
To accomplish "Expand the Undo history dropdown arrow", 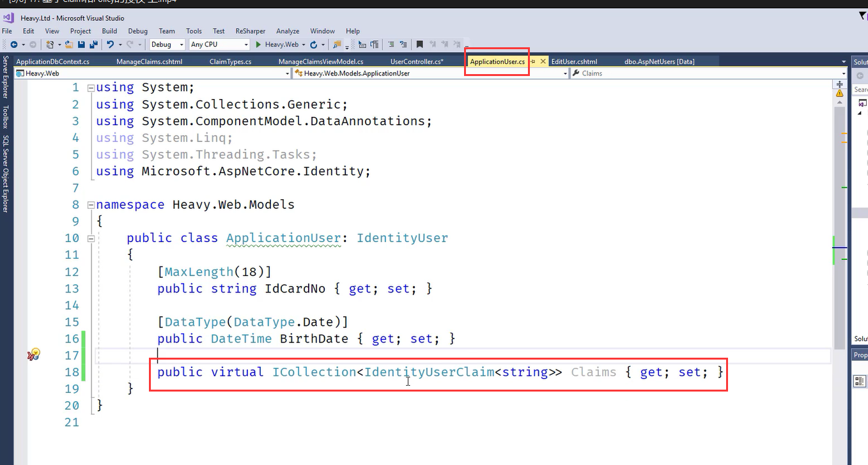I will (120, 45).
